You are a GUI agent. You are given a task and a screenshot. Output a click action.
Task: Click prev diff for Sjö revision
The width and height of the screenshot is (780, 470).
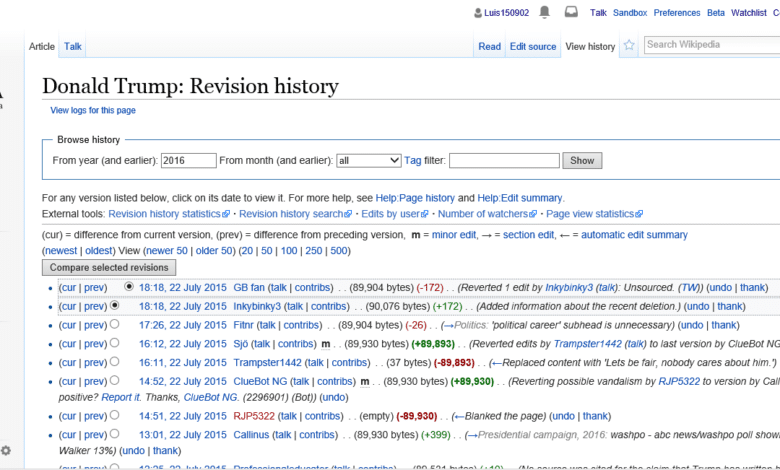tap(94, 344)
